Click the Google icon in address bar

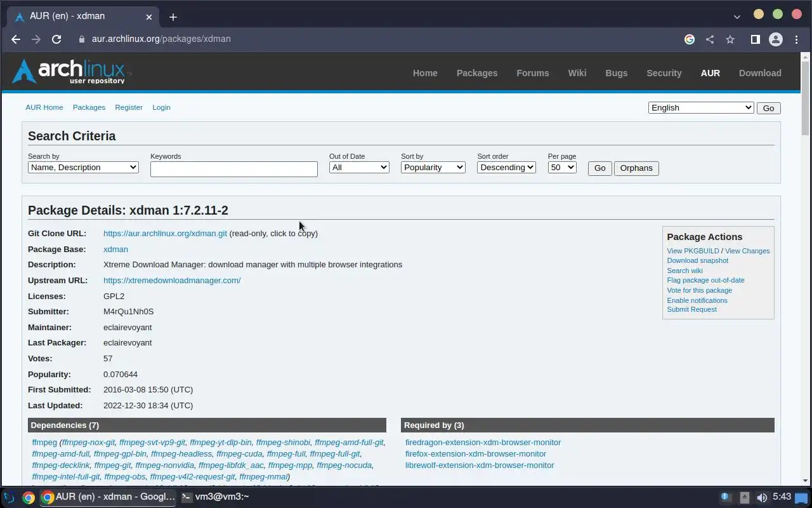[690, 39]
